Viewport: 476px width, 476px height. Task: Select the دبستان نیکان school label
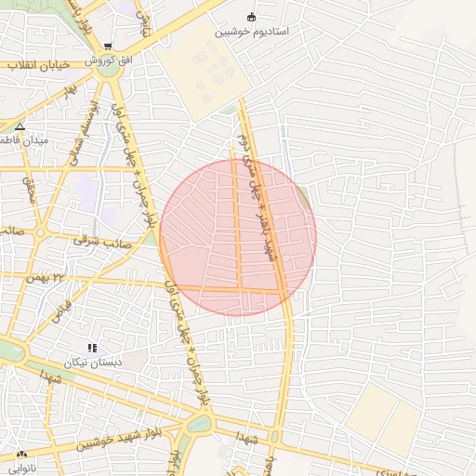[x=93, y=363]
